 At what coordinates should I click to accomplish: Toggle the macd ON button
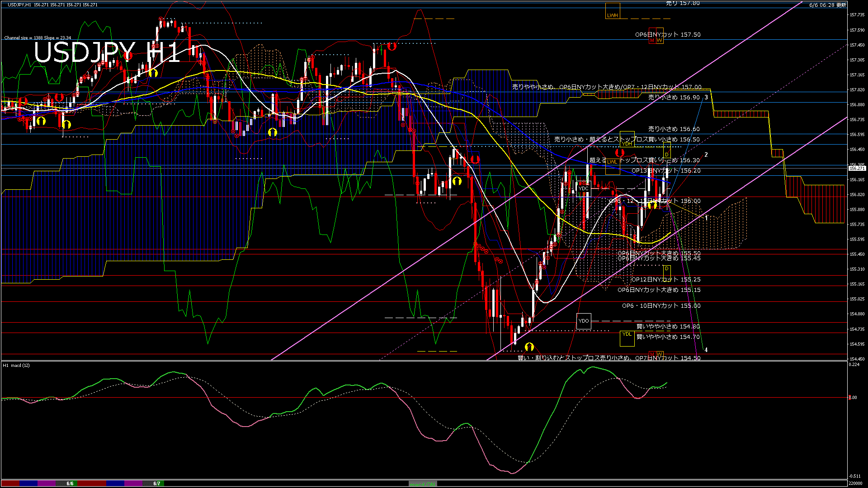pyautogui.click(x=423, y=483)
